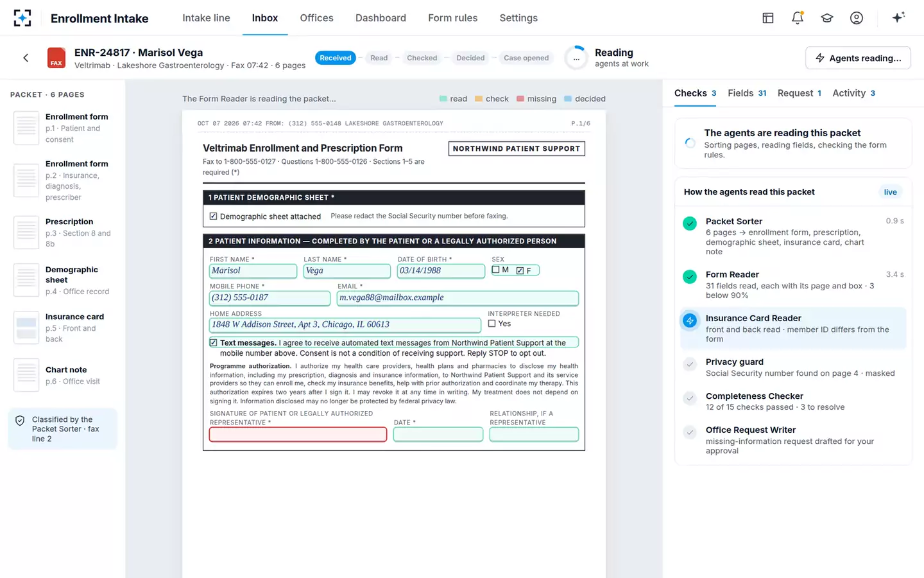This screenshot has width=924, height=578.
Task: Switch to the Intake line tab
Action: tap(206, 18)
